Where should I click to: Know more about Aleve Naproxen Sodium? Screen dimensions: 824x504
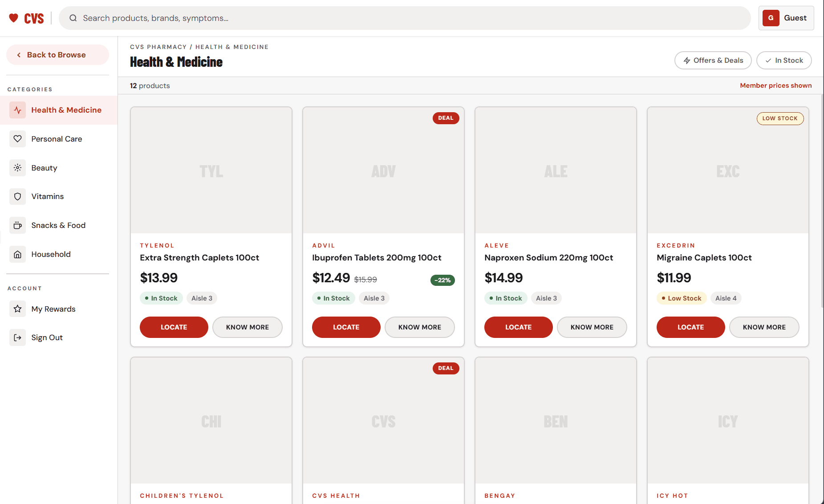592,327
